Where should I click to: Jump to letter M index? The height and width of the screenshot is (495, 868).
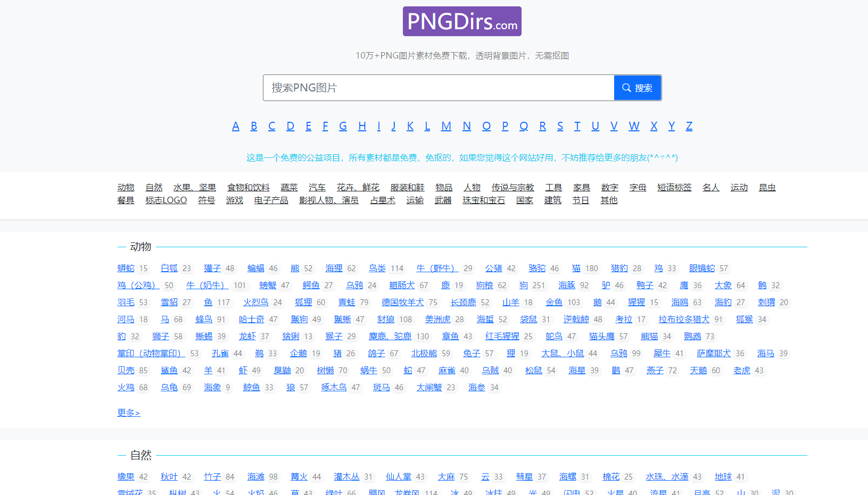click(446, 126)
